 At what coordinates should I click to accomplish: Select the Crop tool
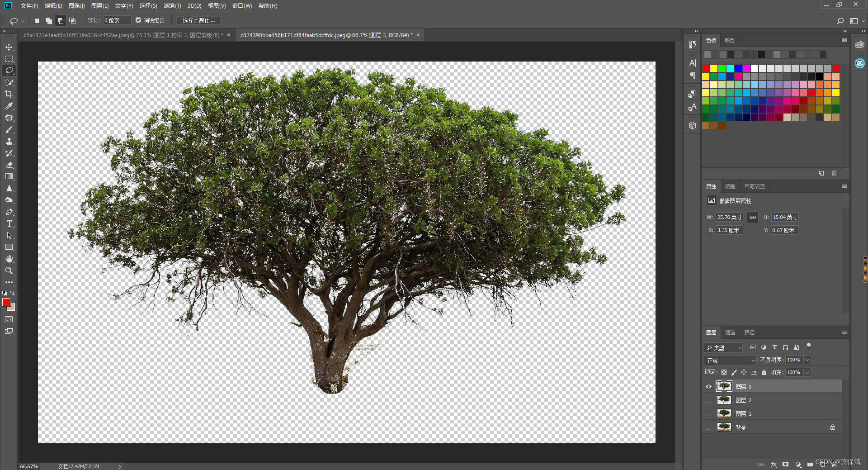[9, 94]
